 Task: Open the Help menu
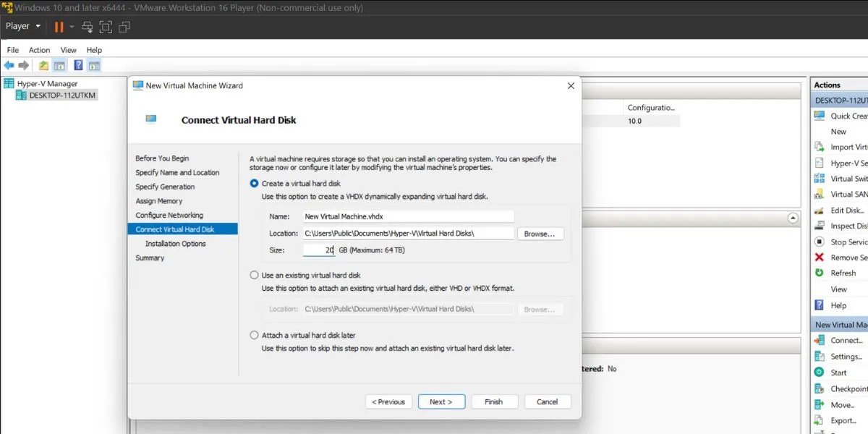coord(94,50)
